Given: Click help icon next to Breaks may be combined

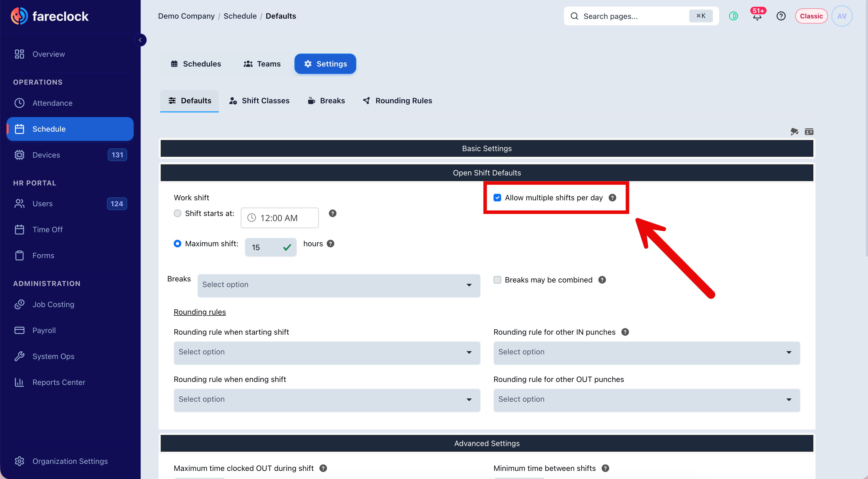Looking at the screenshot, I should (x=602, y=280).
